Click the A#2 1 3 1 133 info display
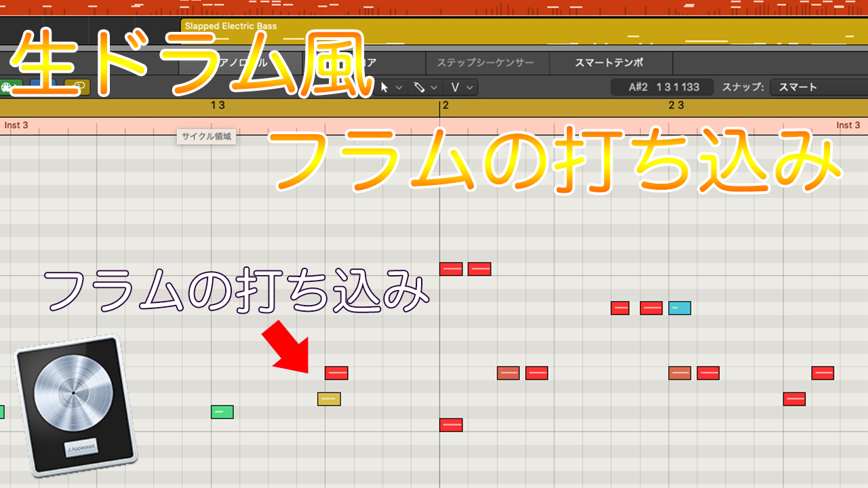This screenshot has height=488, width=868. tap(663, 87)
